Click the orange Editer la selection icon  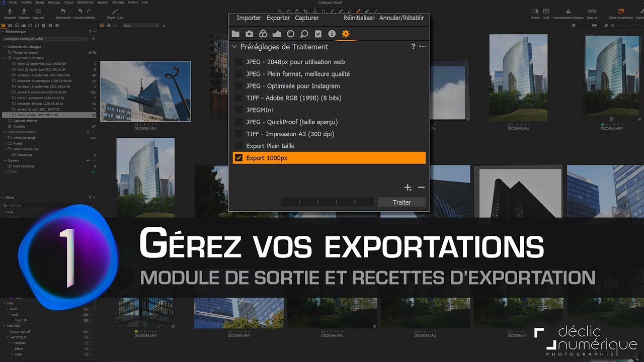click(x=620, y=11)
